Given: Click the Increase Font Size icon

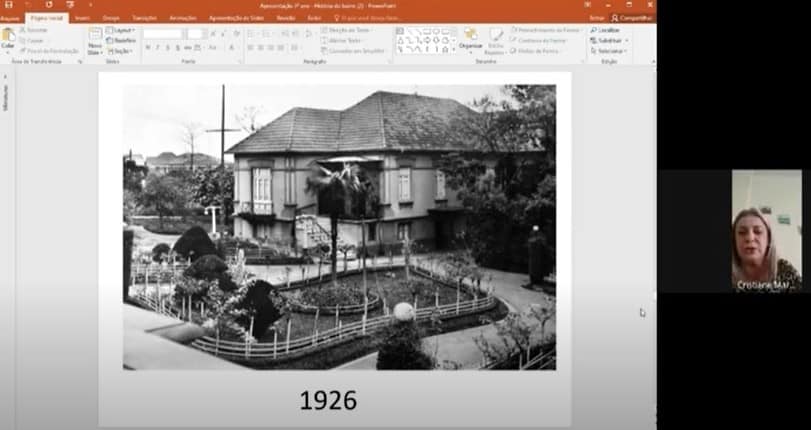Looking at the screenshot, I should coord(213,34).
